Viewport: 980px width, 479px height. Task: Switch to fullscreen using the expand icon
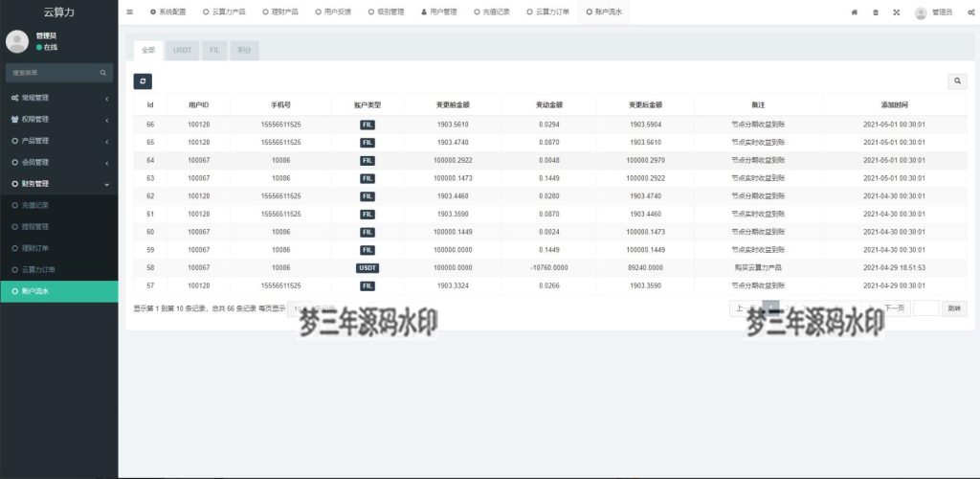[x=896, y=12]
